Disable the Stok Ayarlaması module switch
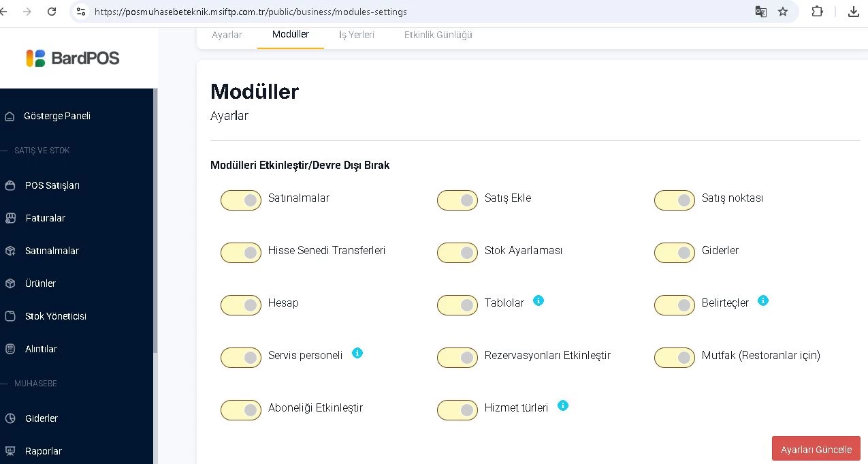Screen dimensions: 868x464 click(457, 253)
